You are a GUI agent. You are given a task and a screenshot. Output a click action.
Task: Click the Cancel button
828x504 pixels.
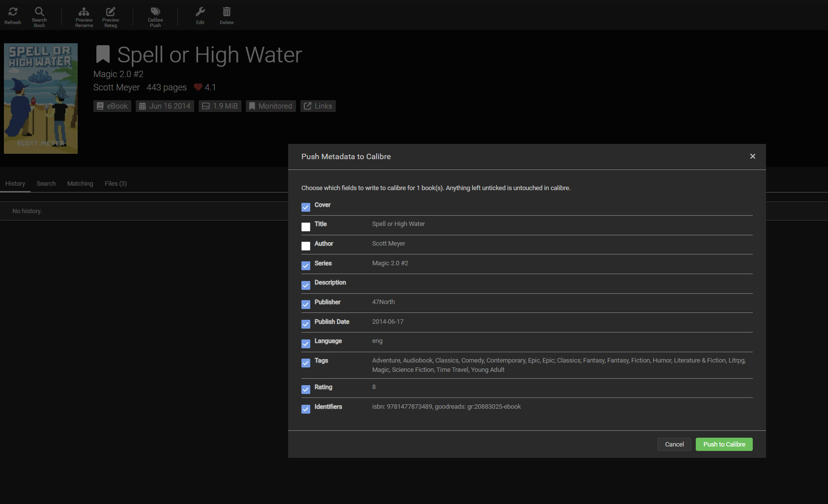pos(675,445)
